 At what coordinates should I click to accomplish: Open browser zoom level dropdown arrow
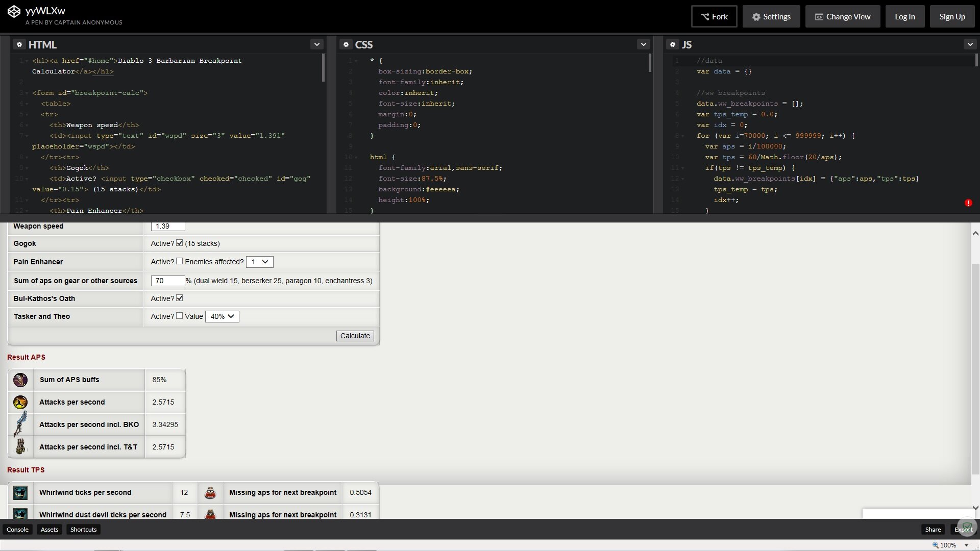pos(966,545)
